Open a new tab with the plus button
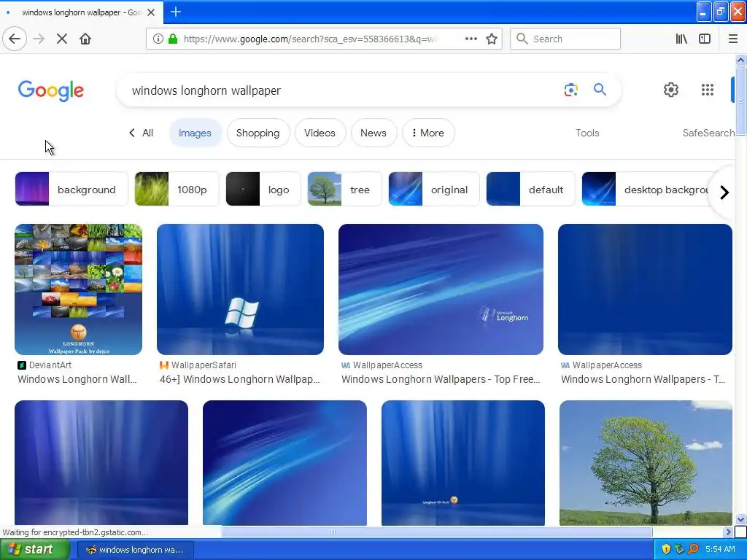This screenshot has height=560, width=747. 175,12
